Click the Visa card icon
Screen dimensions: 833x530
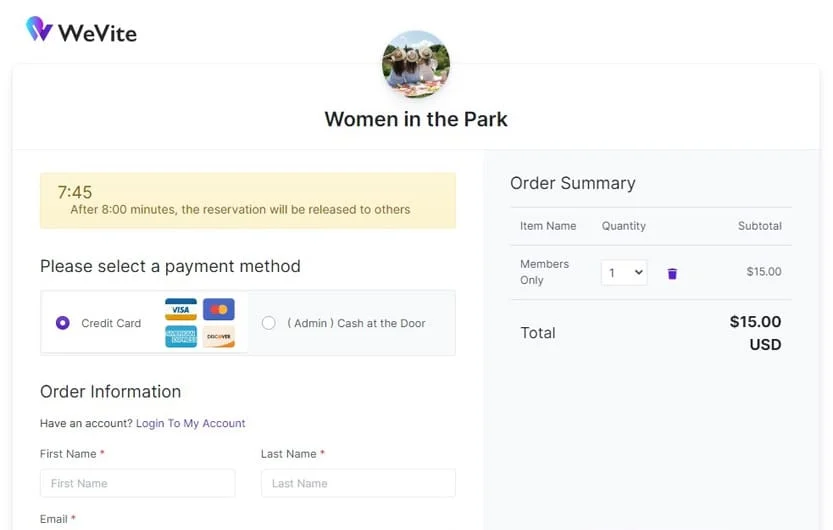pyautogui.click(x=181, y=309)
